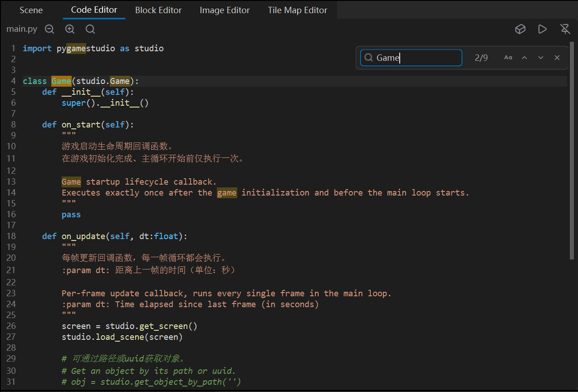Click the crossed-out pin icon
This screenshot has width=578, height=392.
(565, 29)
